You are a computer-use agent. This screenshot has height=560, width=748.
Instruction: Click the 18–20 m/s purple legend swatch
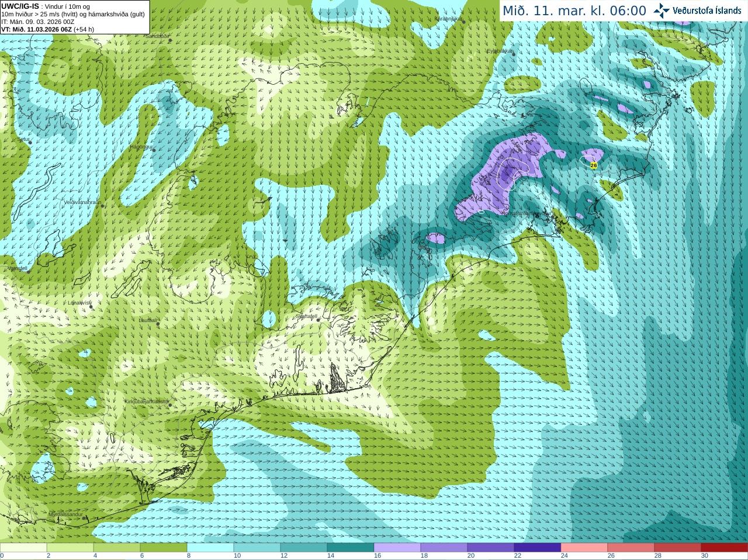(444, 548)
